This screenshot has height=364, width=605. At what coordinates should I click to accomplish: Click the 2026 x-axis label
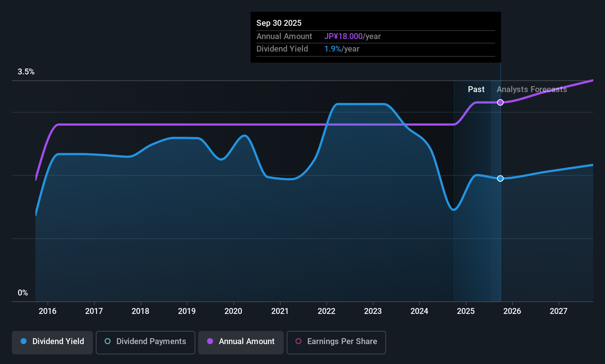[x=512, y=311]
